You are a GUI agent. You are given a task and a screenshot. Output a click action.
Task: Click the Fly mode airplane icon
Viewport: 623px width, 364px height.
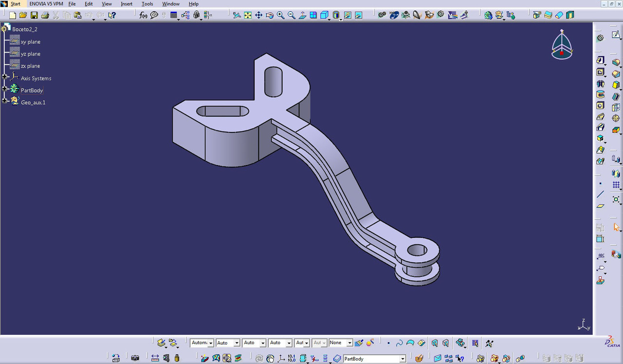click(x=237, y=15)
